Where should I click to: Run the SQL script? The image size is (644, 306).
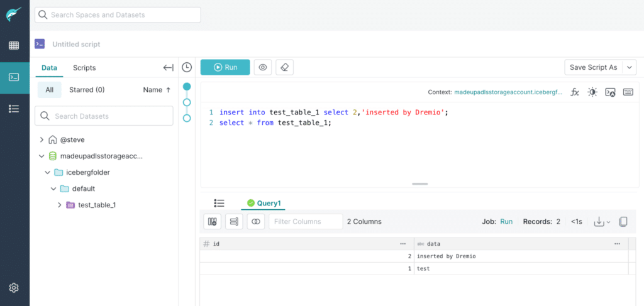(x=225, y=67)
